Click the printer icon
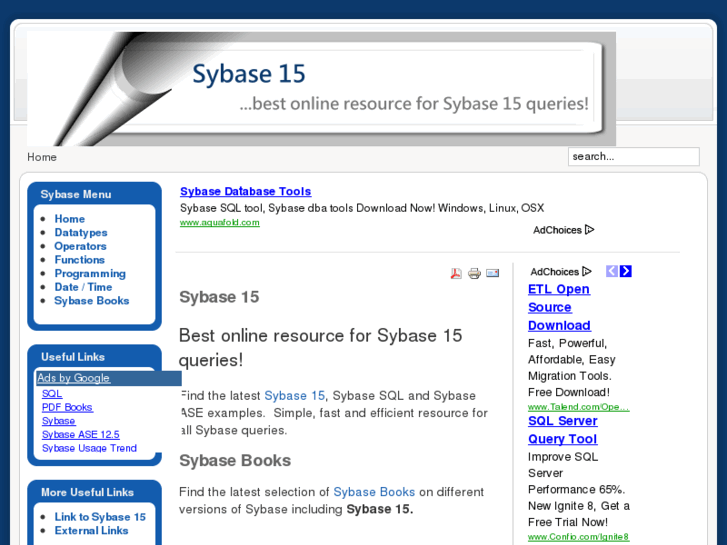 474,273
